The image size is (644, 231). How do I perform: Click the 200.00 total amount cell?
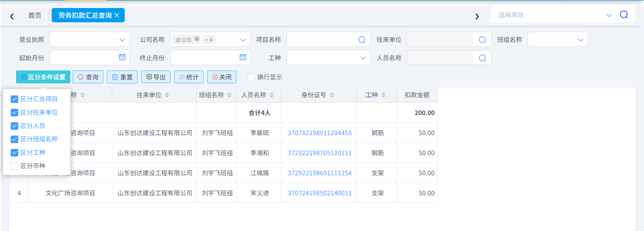(x=417, y=113)
